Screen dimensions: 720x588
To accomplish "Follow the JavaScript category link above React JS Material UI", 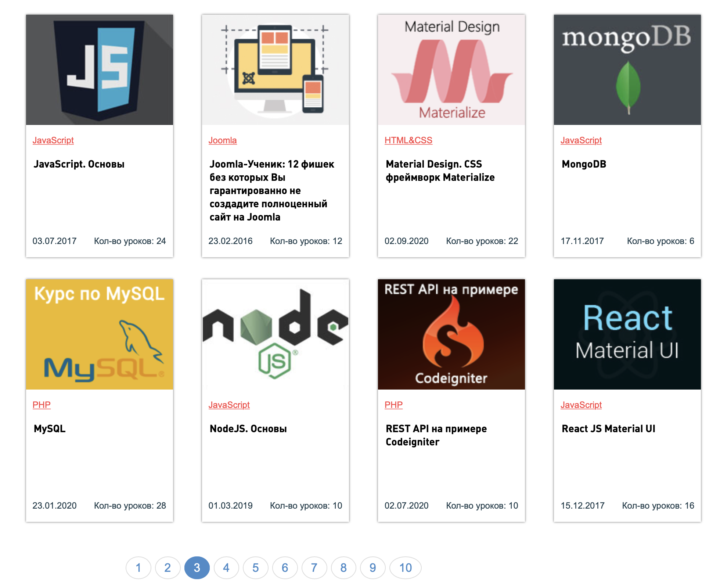I will (581, 405).
